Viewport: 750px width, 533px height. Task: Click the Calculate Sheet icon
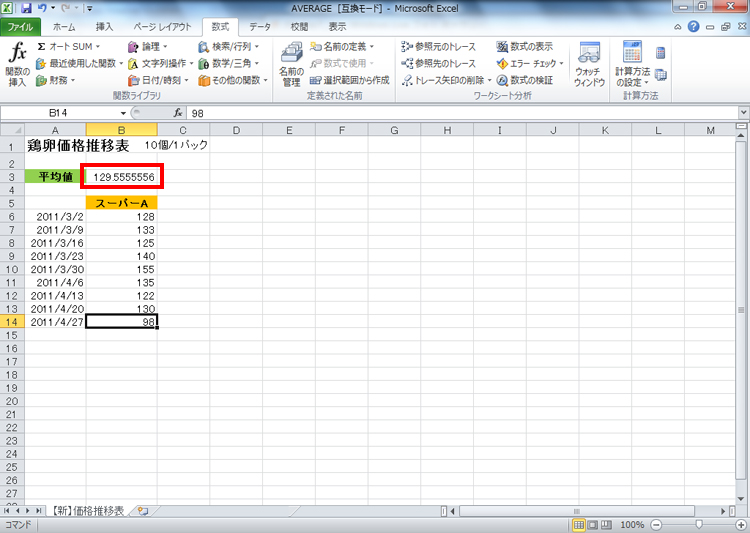661,75
